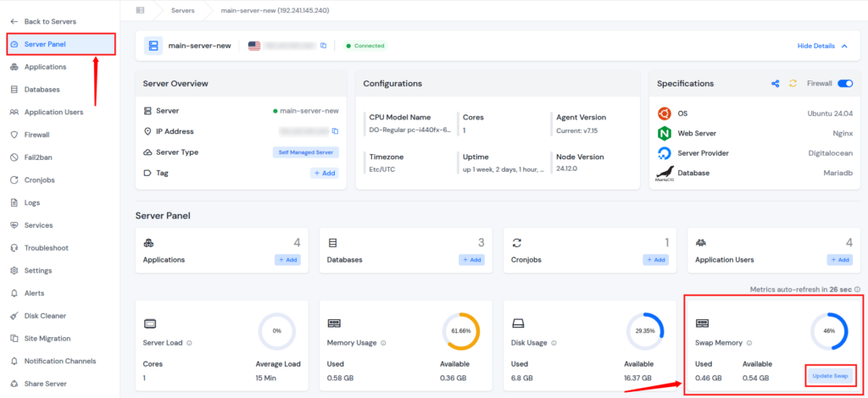This screenshot has width=868, height=398.
Task: Copy the server IP address in Server Overview
Action: [335, 131]
